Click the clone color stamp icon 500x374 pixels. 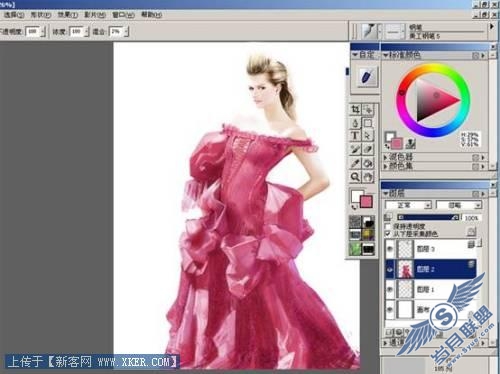pyautogui.click(x=411, y=144)
